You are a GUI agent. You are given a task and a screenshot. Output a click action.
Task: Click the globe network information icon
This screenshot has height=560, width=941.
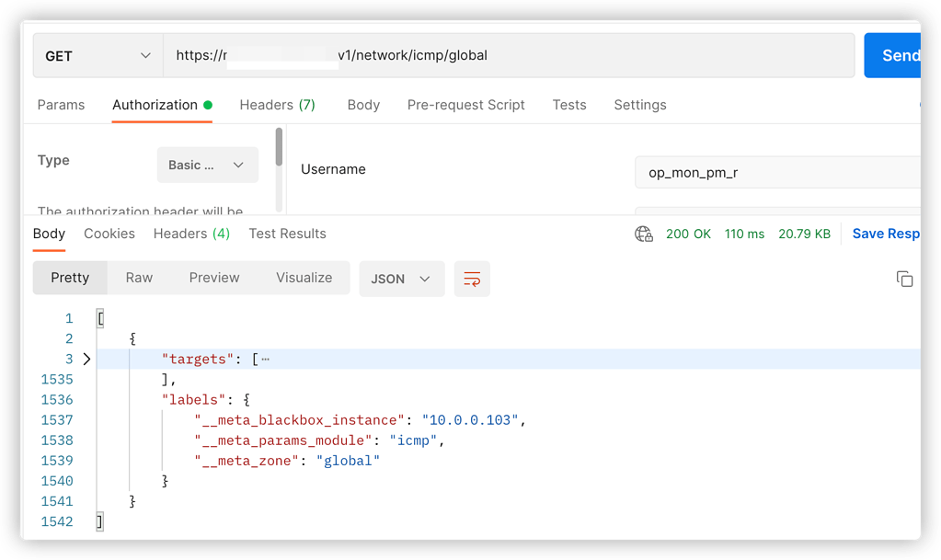point(643,234)
